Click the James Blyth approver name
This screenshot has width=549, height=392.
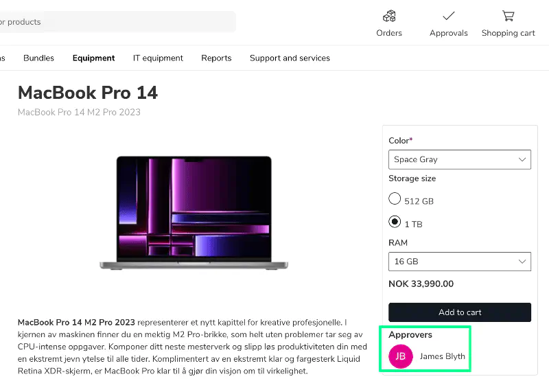(x=443, y=356)
